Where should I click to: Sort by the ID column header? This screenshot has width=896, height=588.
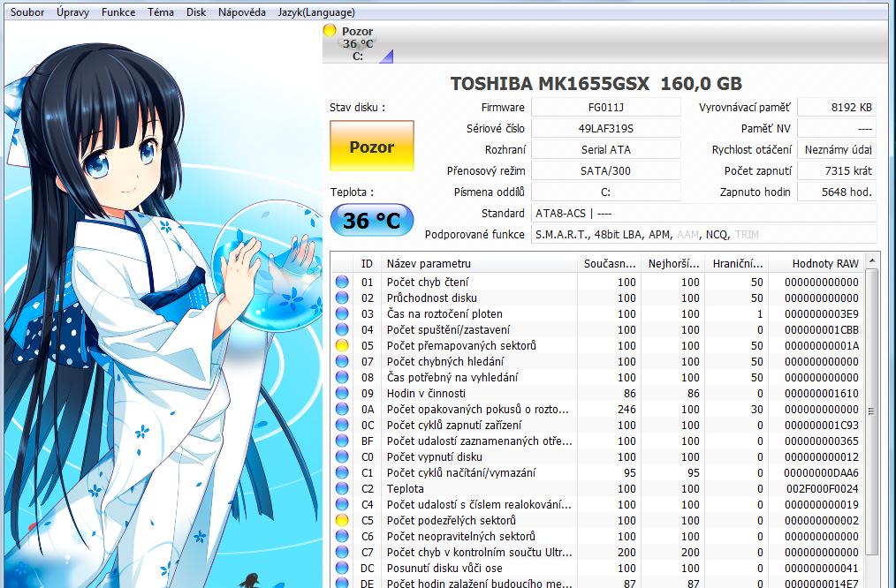click(367, 264)
